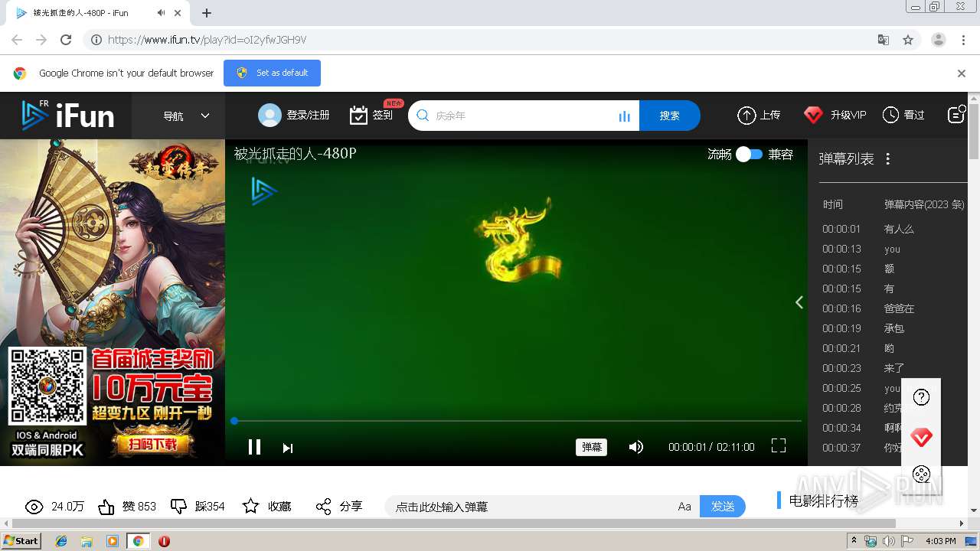This screenshot has height=551, width=980.
Task: Open the notes icon at header's right end
Action: (x=956, y=114)
